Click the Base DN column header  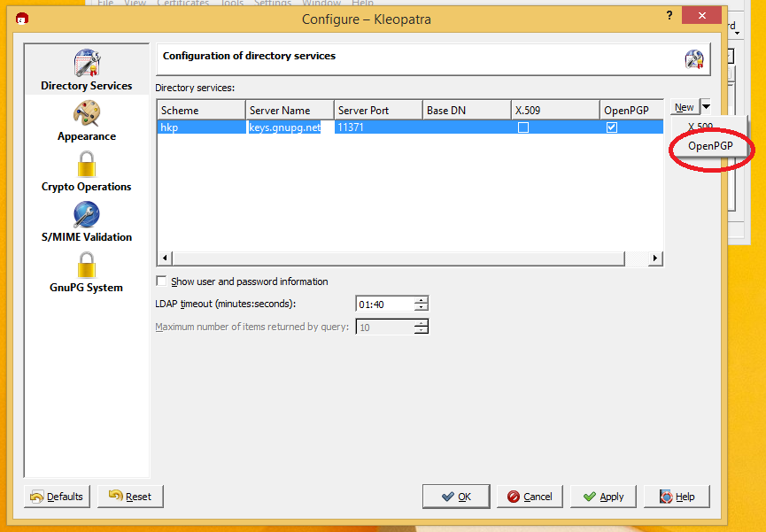467,110
